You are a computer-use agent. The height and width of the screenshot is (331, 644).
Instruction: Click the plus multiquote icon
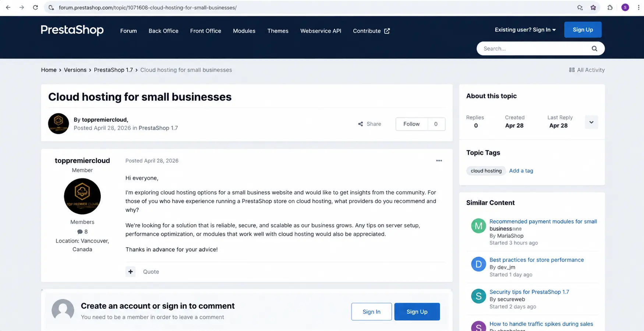(131, 272)
